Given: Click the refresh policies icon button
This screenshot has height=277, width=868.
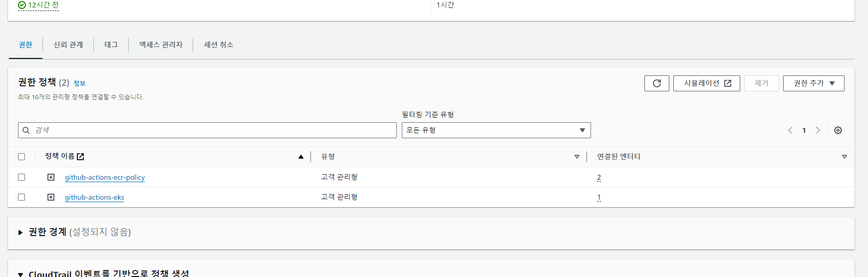Looking at the screenshot, I should pyautogui.click(x=656, y=83).
